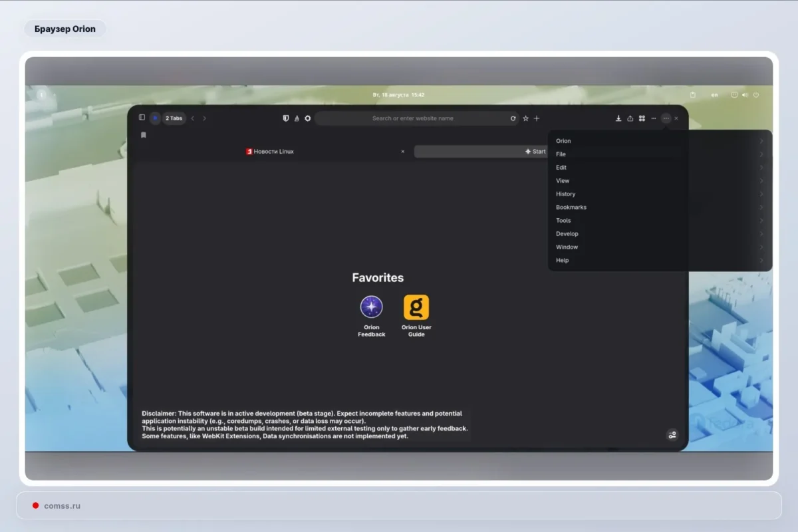Click the blue profile circle icon
Viewport: 798px width, 532px height.
tap(155, 118)
